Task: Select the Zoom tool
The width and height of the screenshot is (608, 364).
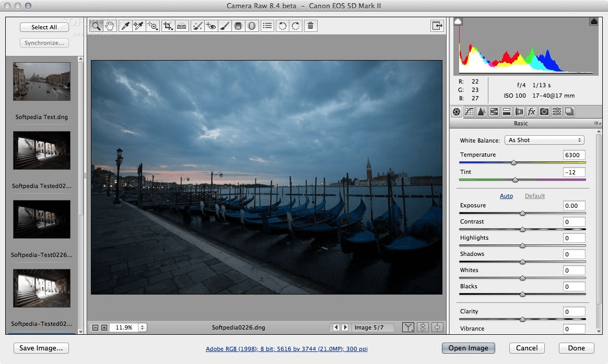Action: [96, 26]
